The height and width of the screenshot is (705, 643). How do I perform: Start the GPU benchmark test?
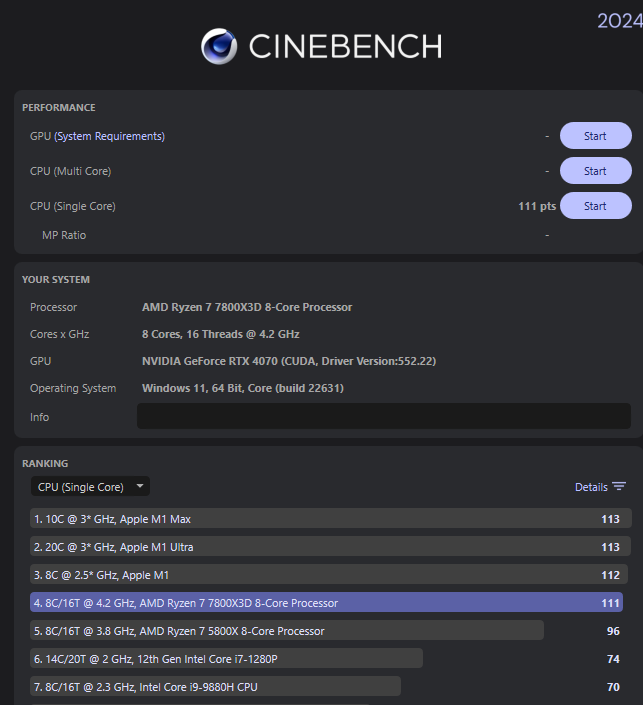pyautogui.click(x=595, y=136)
